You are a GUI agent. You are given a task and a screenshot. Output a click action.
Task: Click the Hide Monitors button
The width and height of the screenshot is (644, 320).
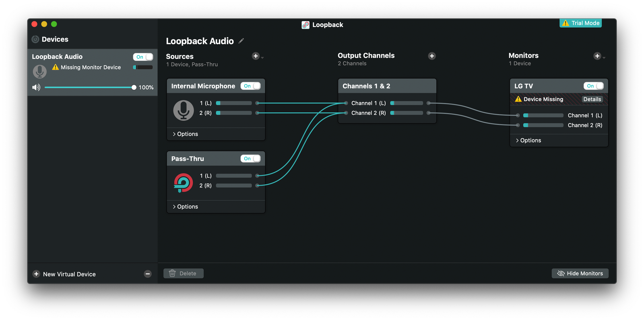[x=580, y=273]
